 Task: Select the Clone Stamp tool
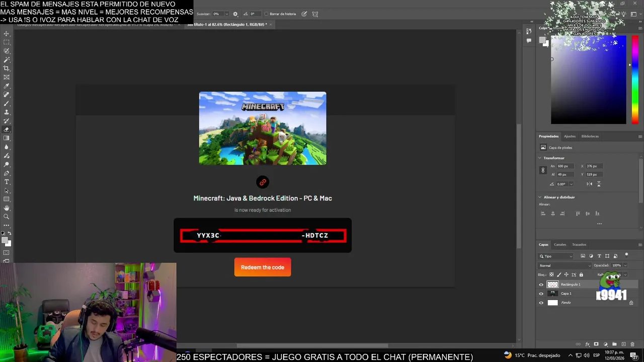[x=7, y=112]
